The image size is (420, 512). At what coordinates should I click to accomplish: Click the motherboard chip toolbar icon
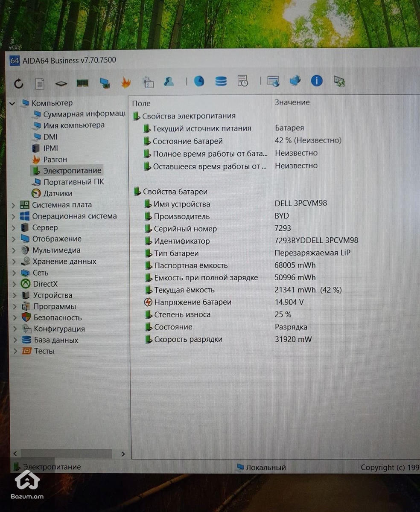61,83
